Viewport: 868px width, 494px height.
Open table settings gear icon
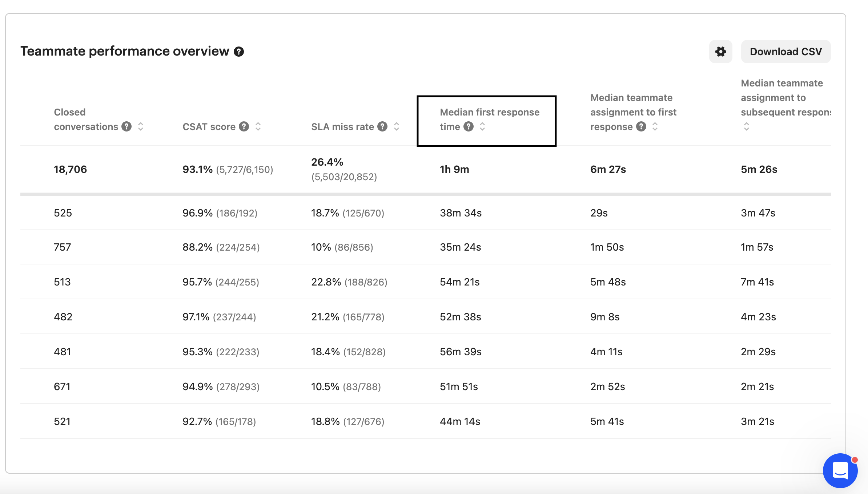tap(720, 52)
